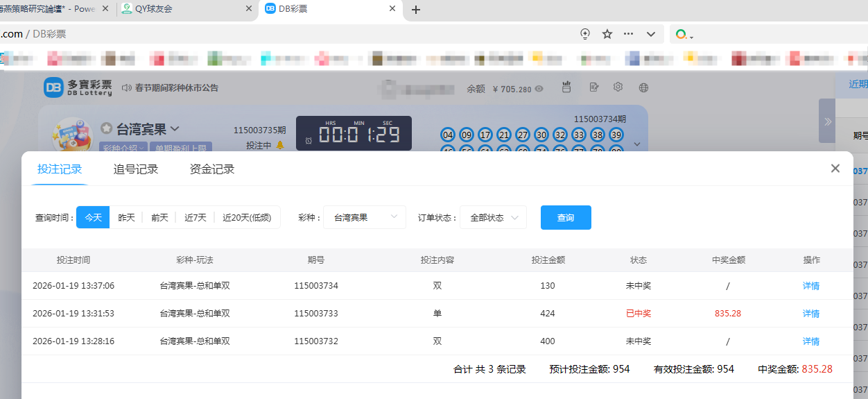Click the 春节期间彩种休市公告 announcement

click(177, 88)
